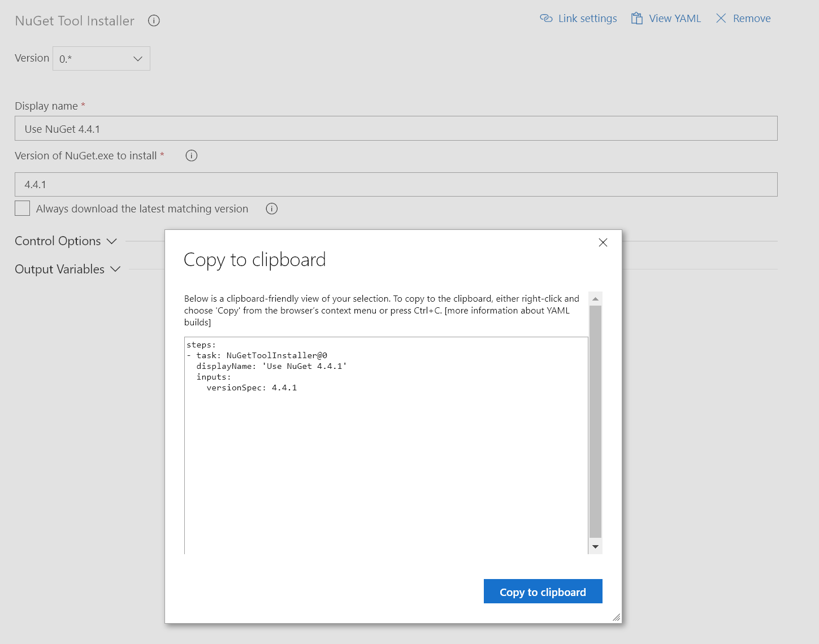This screenshot has width=819, height=644.
Task: Click the dialog vertical scrollbar thumb
Action: (595, 421)
